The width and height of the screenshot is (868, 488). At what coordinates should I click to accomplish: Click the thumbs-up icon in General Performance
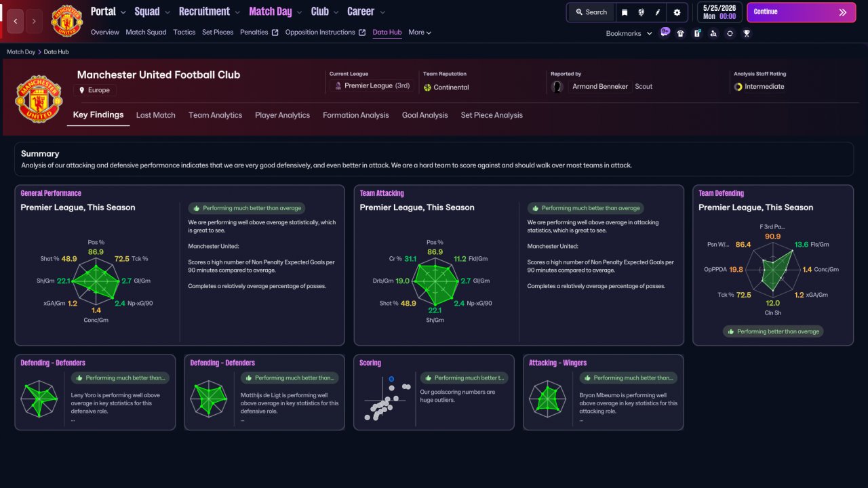pos(196,208)
